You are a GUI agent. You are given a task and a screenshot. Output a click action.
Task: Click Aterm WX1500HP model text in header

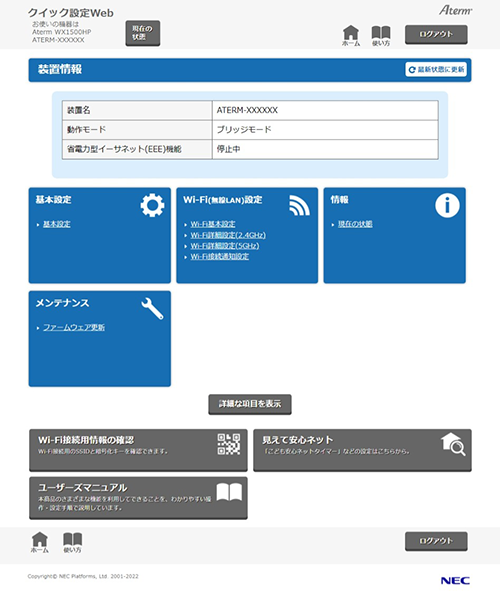pyautogui.click(x=62, y=32)
